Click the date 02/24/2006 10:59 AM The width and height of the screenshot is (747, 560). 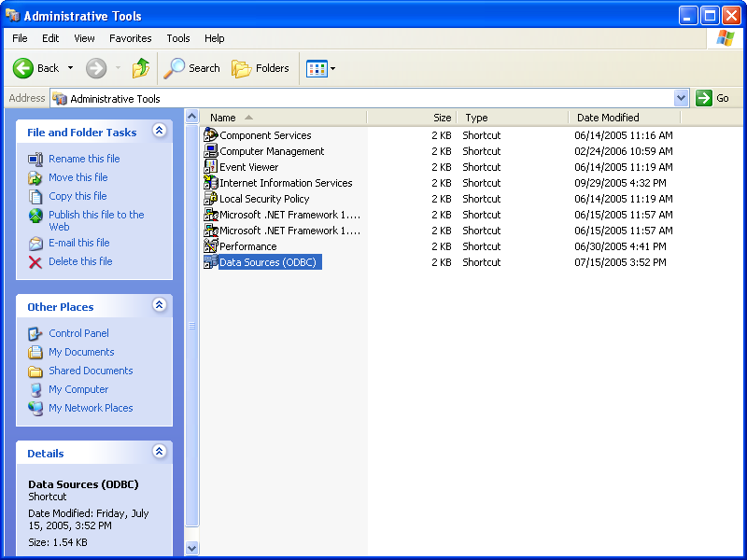(624, 151)
